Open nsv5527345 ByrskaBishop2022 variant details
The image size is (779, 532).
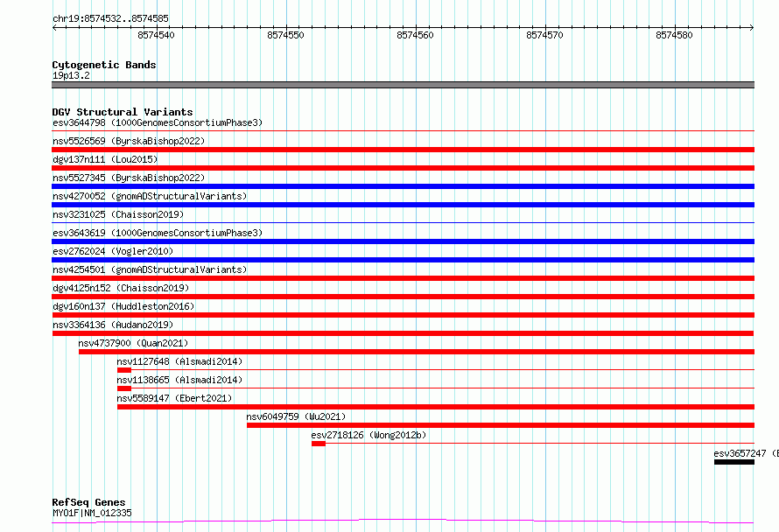[129, 178]
